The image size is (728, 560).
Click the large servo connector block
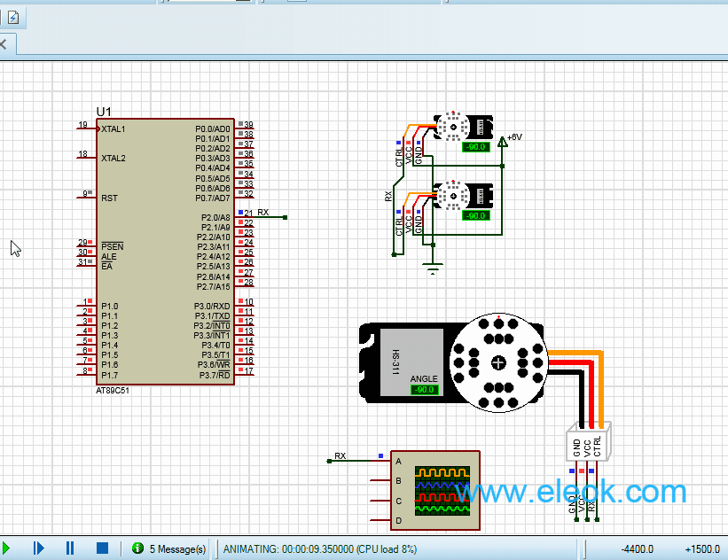(x=588, y=441)
